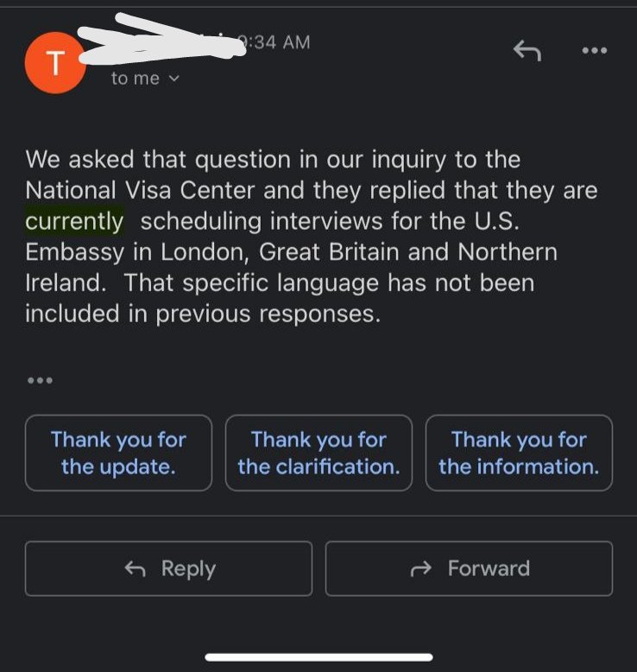Click the curved arrow icon inside Reply button
Viewport: 637px width, 672px height.
point(136,569)
